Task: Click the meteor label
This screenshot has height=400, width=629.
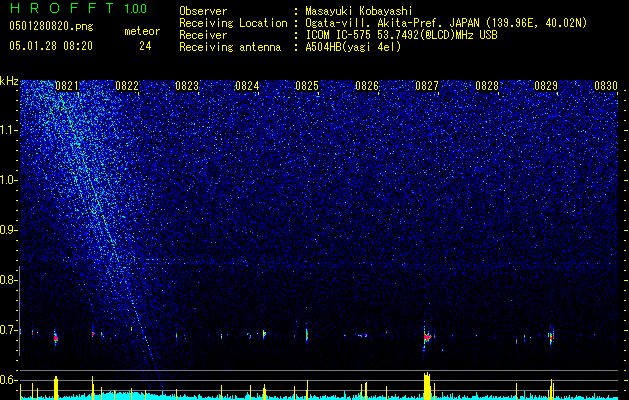Action: pos(142,31)
